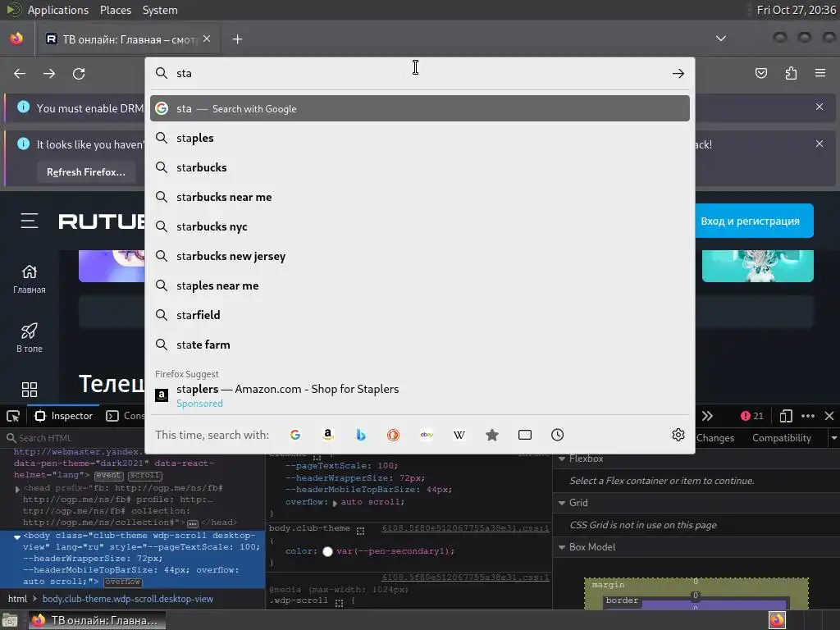
Task: Choose the 'starfield' suggestion
Action: click(x=419, y=315)
